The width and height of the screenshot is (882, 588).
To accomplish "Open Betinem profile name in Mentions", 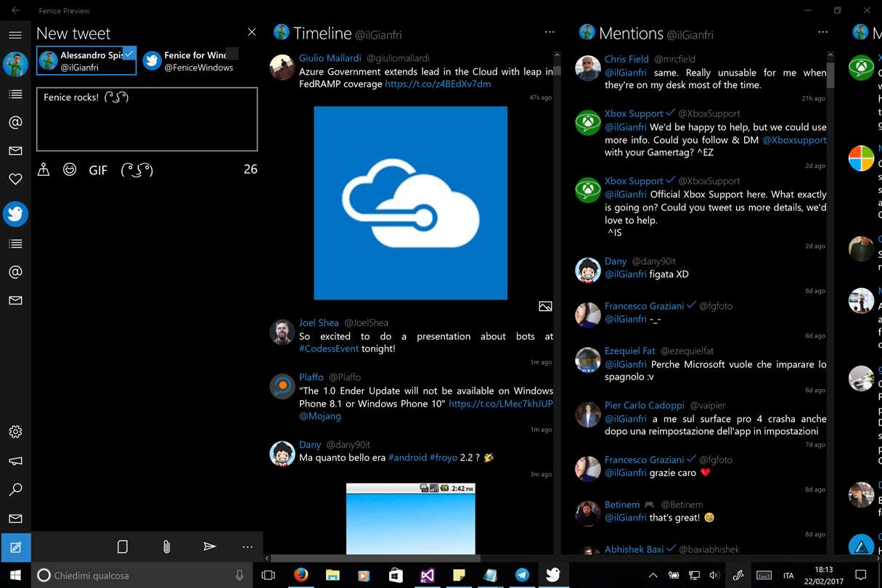I will point(624,505).
